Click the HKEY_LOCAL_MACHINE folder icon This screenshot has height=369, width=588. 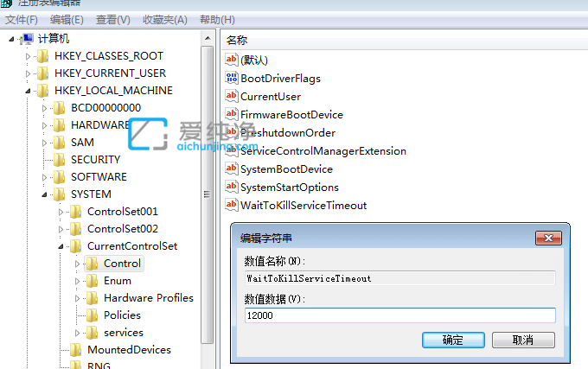coord(42,91)
